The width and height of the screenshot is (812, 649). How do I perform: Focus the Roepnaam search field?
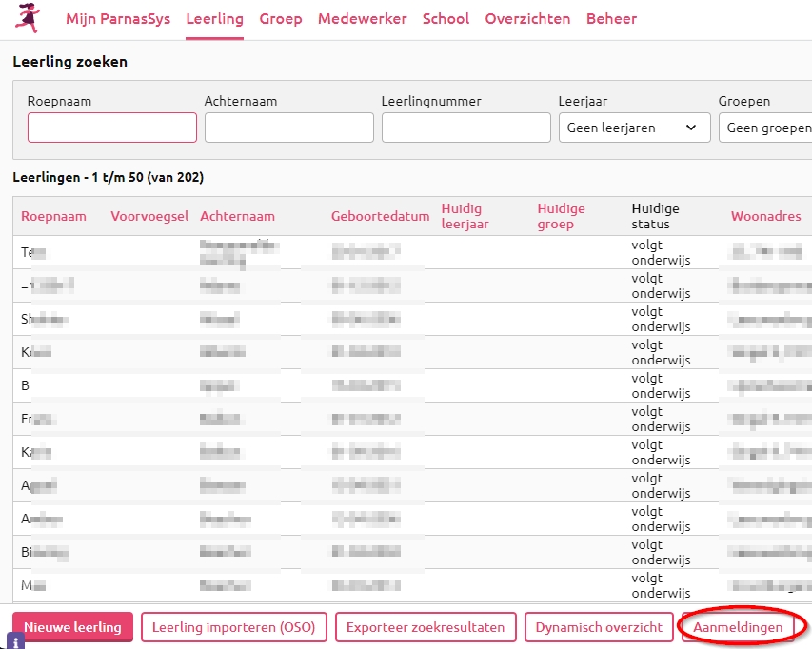pyautogui.click(x=112, y=128)
